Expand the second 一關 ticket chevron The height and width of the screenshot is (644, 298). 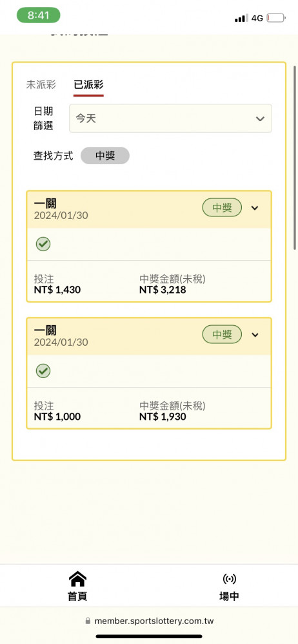click(x=255, y=335)
